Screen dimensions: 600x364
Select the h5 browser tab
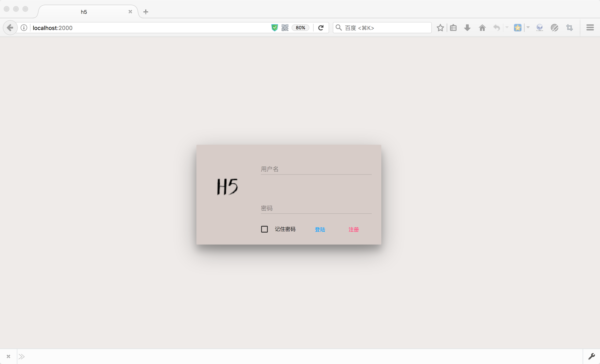pos(84,12)
